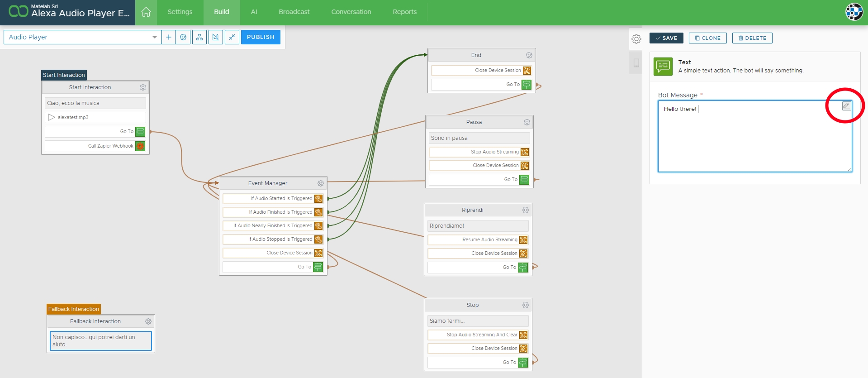Open the pencil editor in Bot Message
The height and width of the screenshot is (378, 868).
pos(846,106)
